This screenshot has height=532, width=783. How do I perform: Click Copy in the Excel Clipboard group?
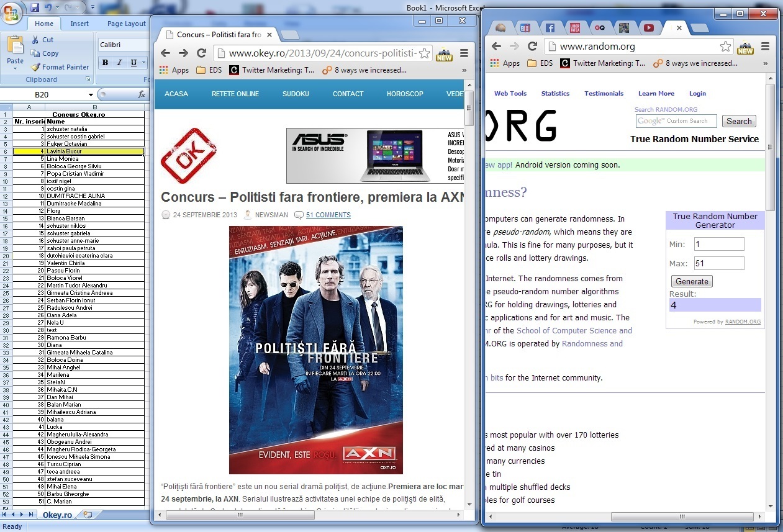point(45,53)
